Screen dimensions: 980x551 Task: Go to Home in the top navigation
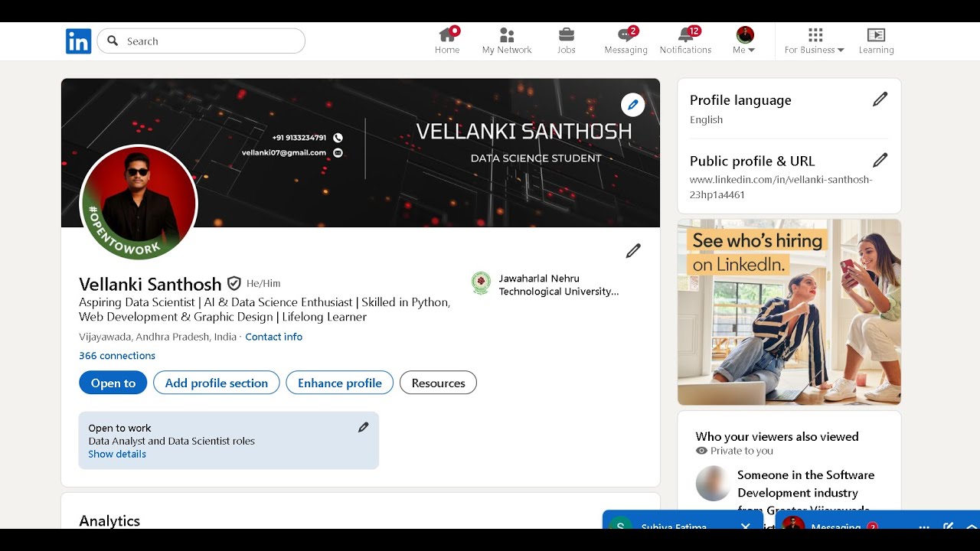pyautogui.click(x=447, y=41)
